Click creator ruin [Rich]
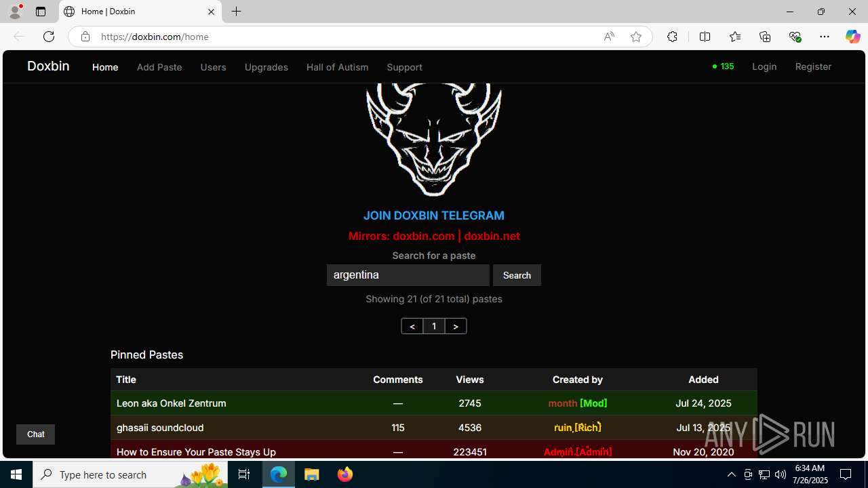 pyautogui.click(x=578, y=428)
